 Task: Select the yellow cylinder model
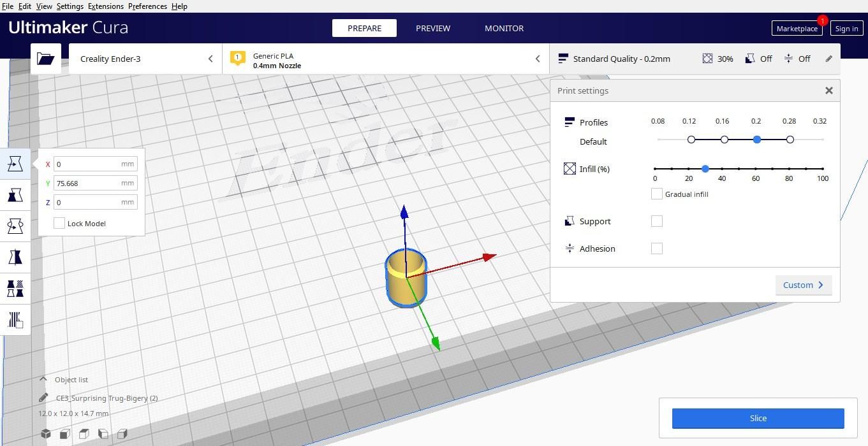406,278
